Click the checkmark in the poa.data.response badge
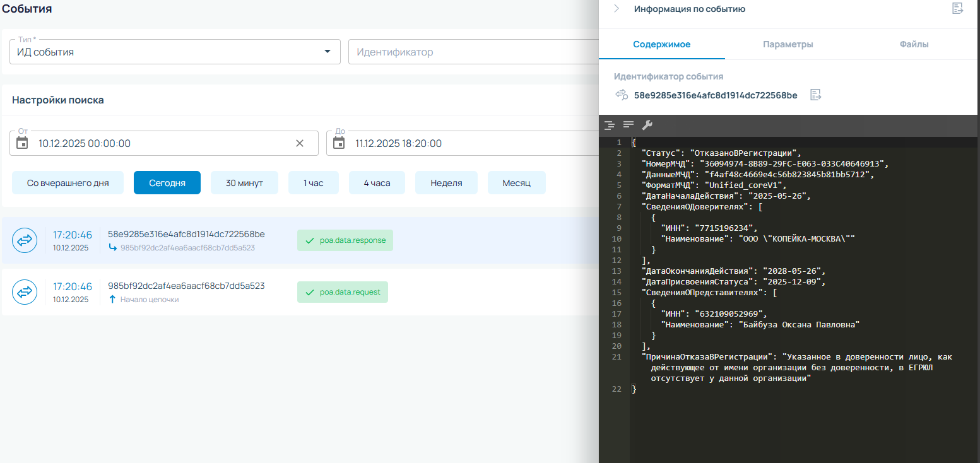The height and width of the screenshot is (463, 980). coord(309,240)
